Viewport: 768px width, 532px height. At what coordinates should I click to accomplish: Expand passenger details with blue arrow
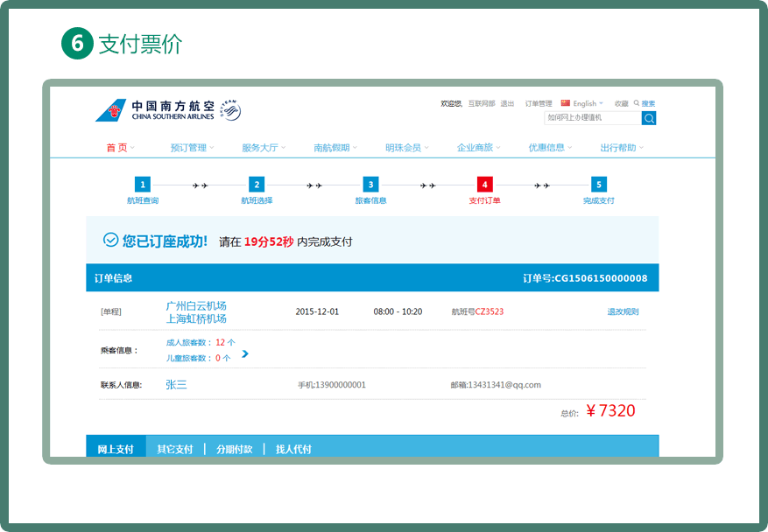245,353
